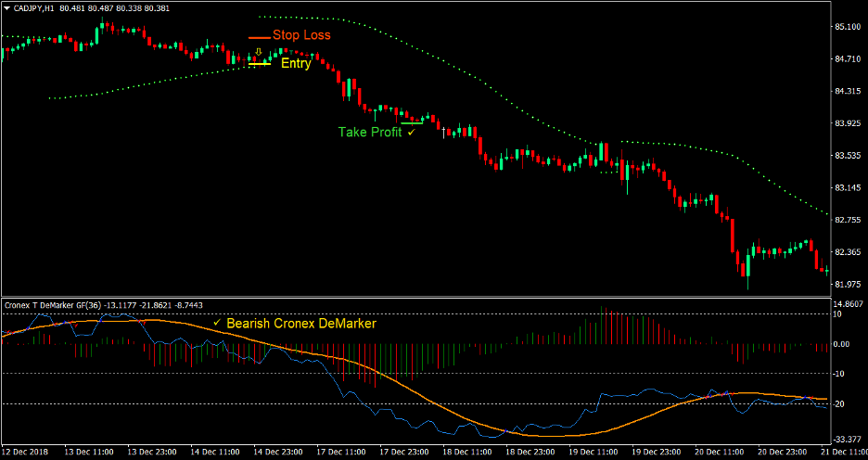The image size is (868, 460).
Task: Select the Bearish Cronex DeMarker text object
Action: coord(301,324)
